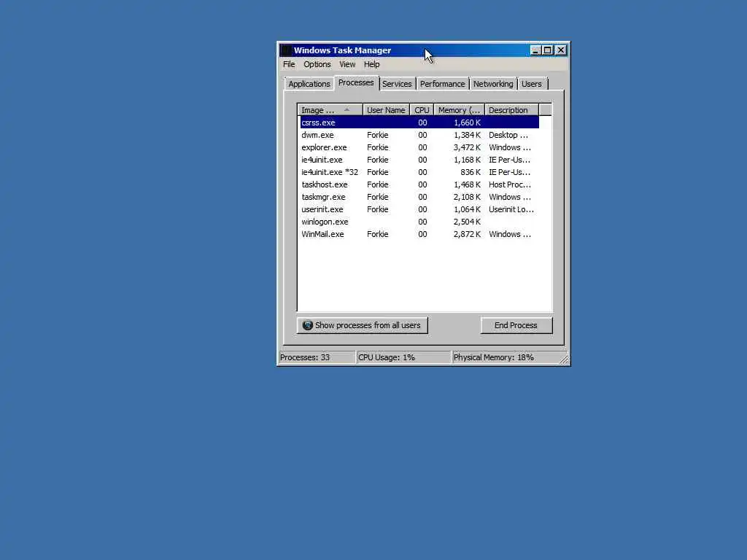Click the window resize grip corner
Viewport: 747px width, 560px height.
click(x=565, y=359)
